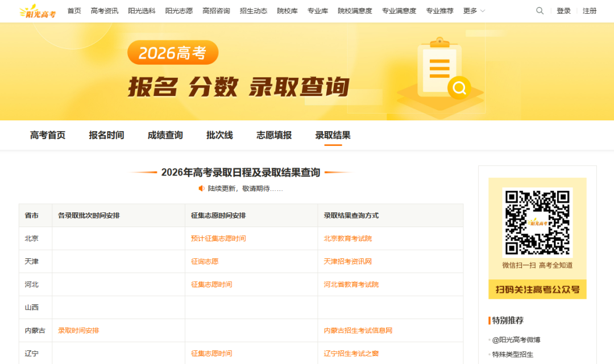Open 阳光志愿 in top navigation
This screenshot has width=614, height=364.
[x=179, y=11]
